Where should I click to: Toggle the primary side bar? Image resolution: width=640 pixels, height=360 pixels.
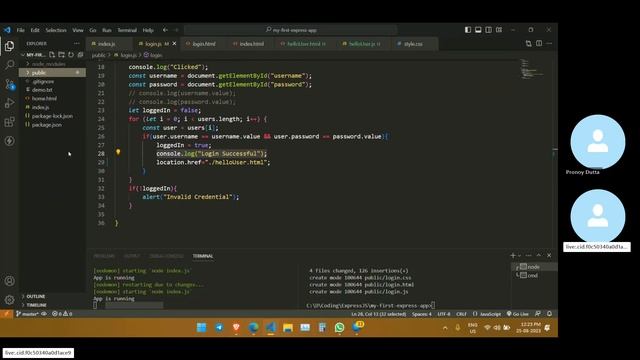click(x=468, y=30)
